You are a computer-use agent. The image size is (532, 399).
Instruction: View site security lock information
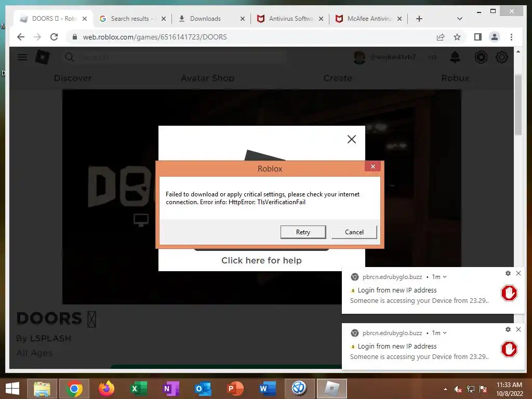[x=75, y=37]
